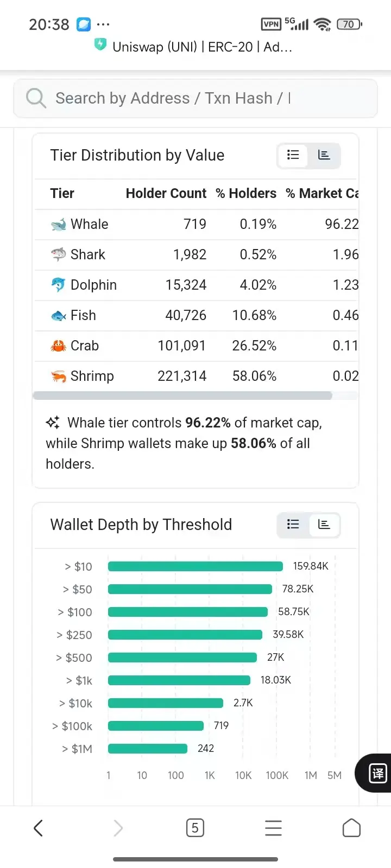
Task: Tap the translate floating button
Action: (x=377, y=773)
